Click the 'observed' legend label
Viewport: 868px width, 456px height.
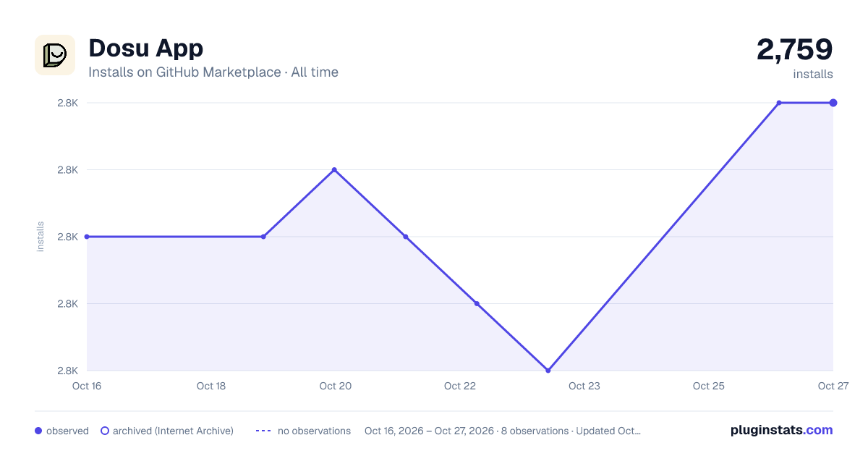(x=67, y=431)
